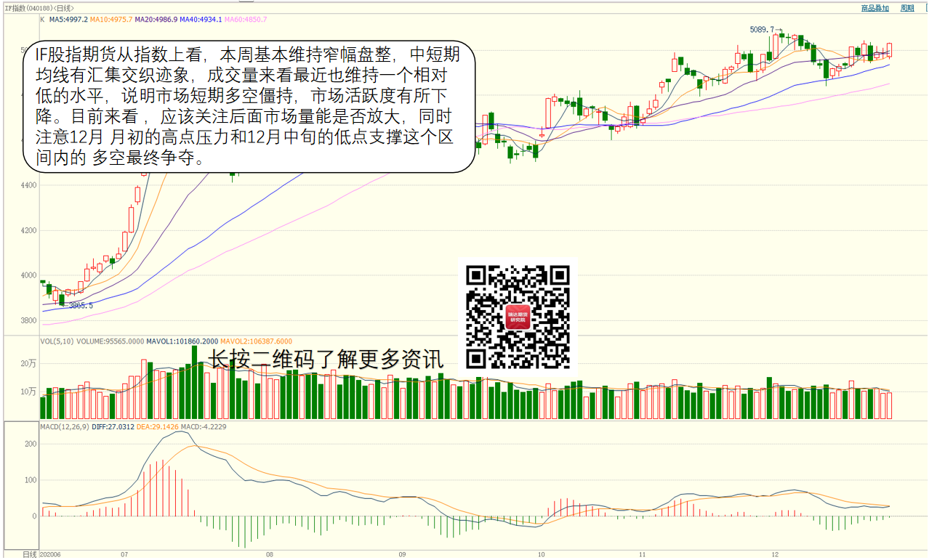Click the QR code image
Screen dimensions: 937x560
pos(518,317)
